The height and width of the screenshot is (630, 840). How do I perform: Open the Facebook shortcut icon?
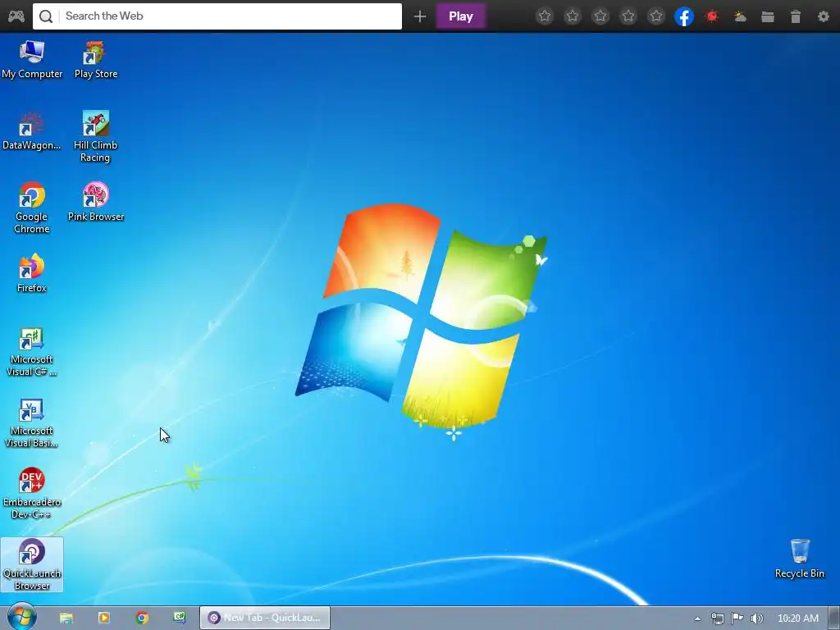point(684,16)
